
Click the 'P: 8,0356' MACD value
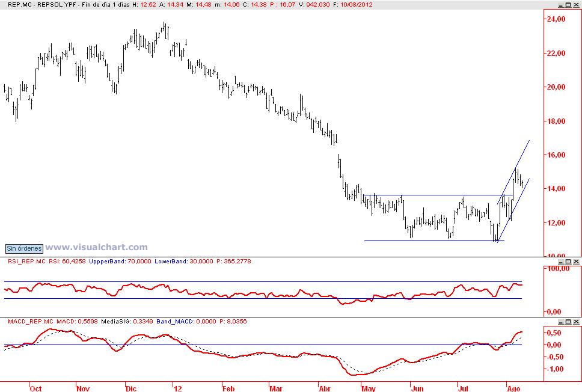[233, 322]
